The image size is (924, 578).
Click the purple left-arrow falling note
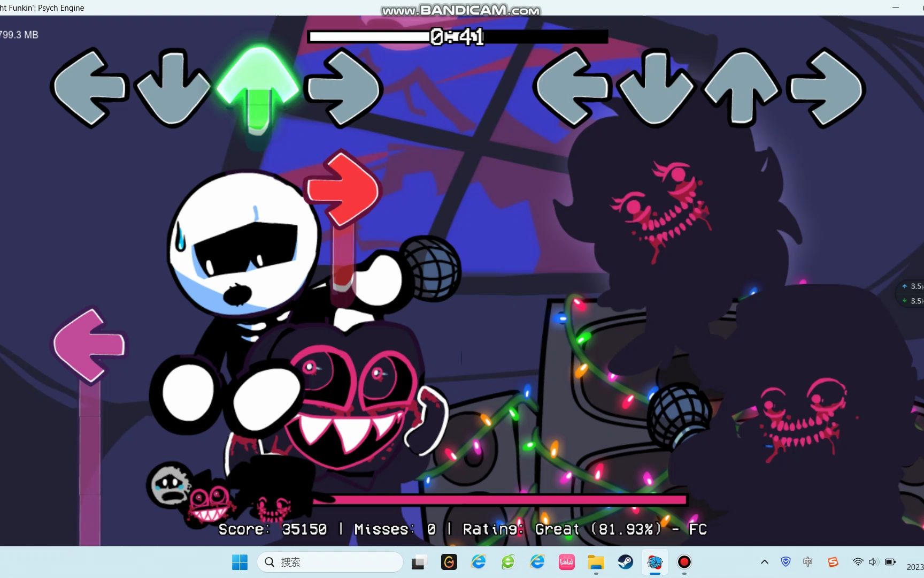[89, 345]
